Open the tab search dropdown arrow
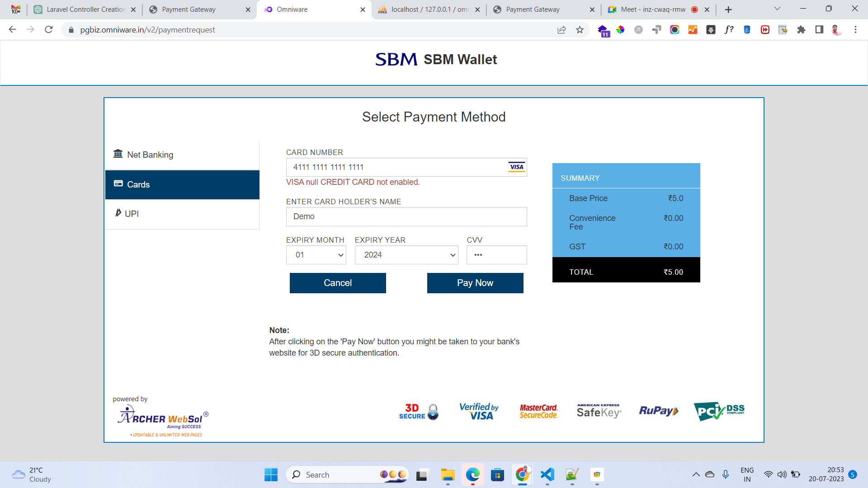The height and width of the screenshot is (488, 868). click(778, 9)
